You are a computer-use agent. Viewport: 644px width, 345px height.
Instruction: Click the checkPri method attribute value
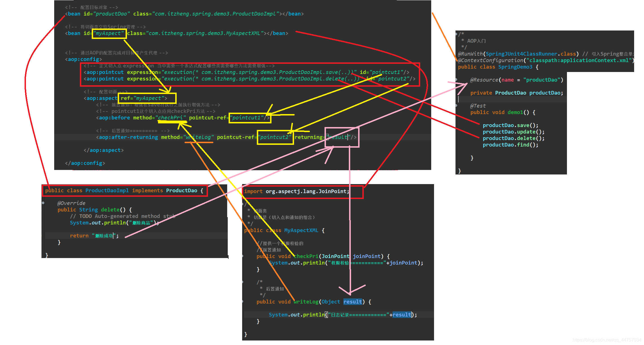click(x=170, y=118)
